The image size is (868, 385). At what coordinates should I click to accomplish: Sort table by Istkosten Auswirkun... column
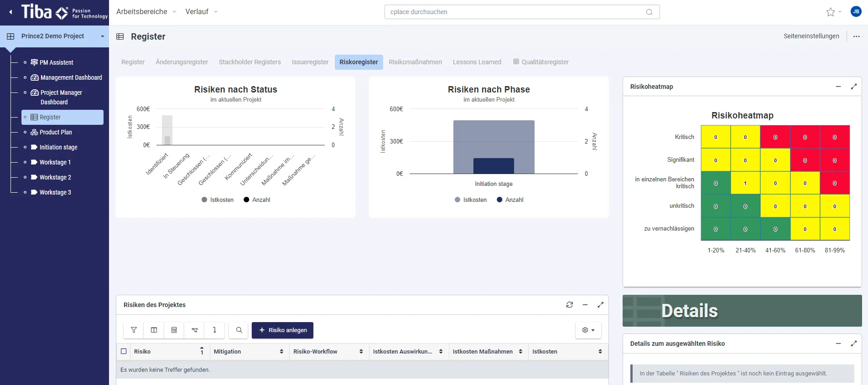tap(441, 351)
